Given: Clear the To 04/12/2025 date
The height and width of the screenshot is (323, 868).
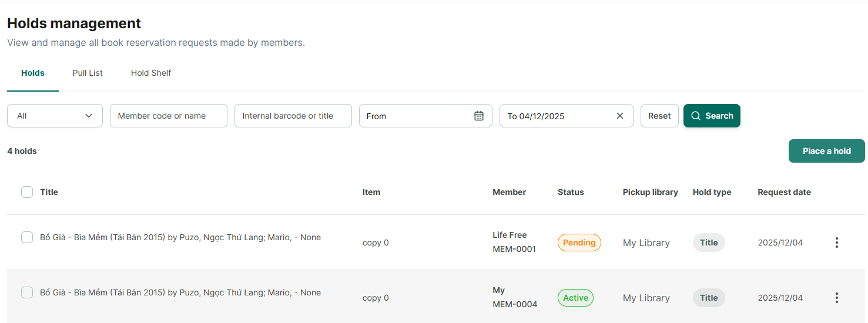Looking at the screenshot, I should 619,116.
